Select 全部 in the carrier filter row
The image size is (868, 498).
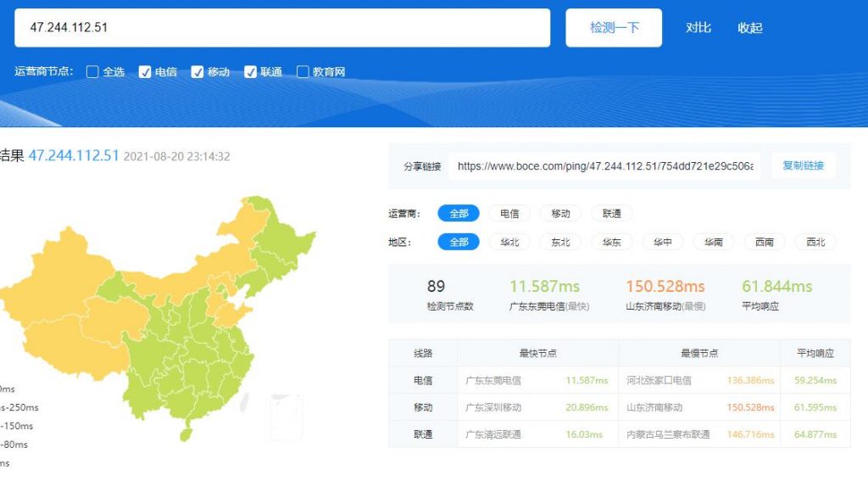(459, 213)
